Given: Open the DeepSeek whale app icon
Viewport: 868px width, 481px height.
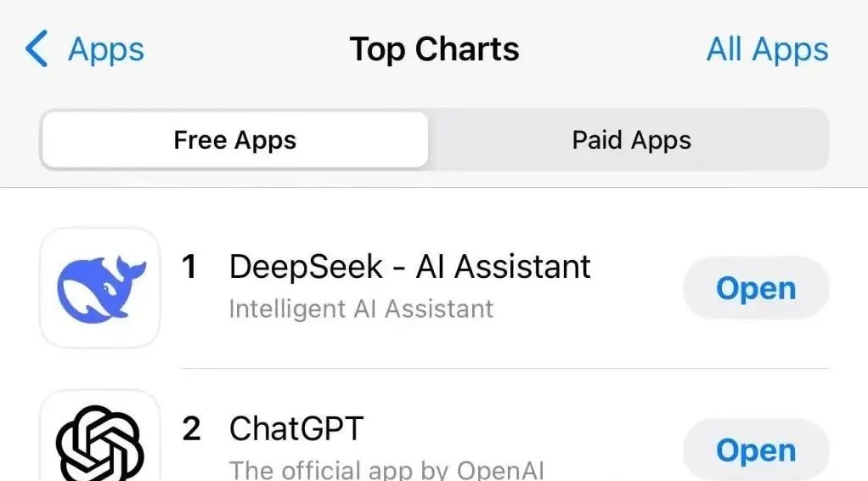Looking at the screenshot, I should click(x=100, y=288).
